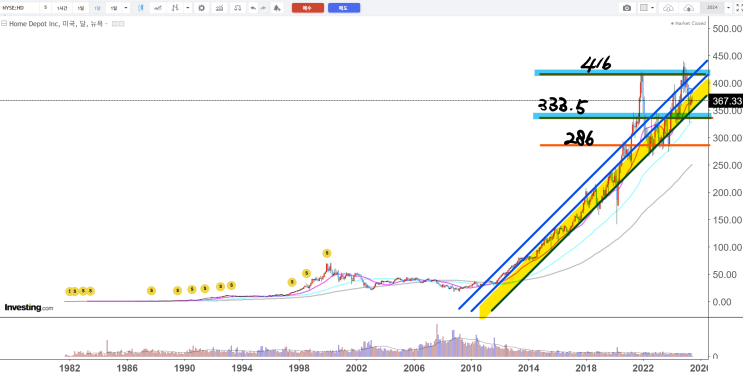
Task: Click the 2018 label on time axis
Action: 586,367
